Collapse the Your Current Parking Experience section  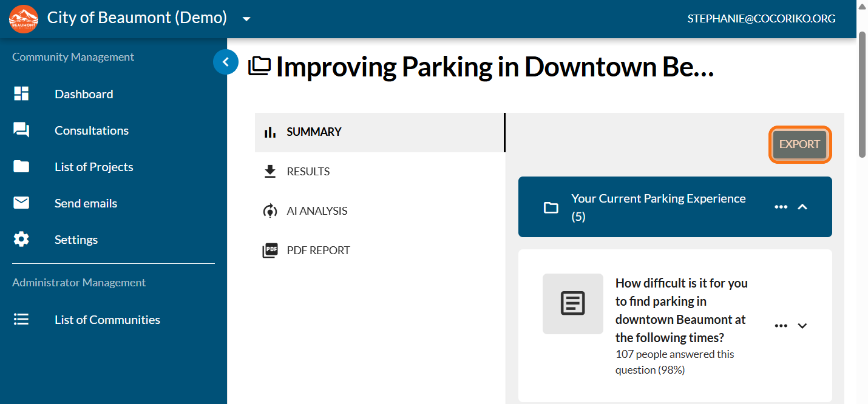point(802,207)
